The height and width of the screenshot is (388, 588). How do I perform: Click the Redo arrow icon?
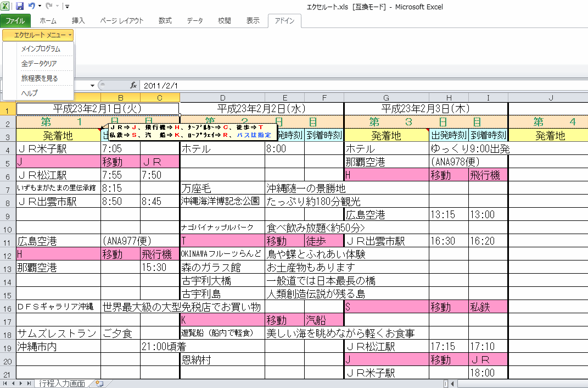click(x=49, y=6)
